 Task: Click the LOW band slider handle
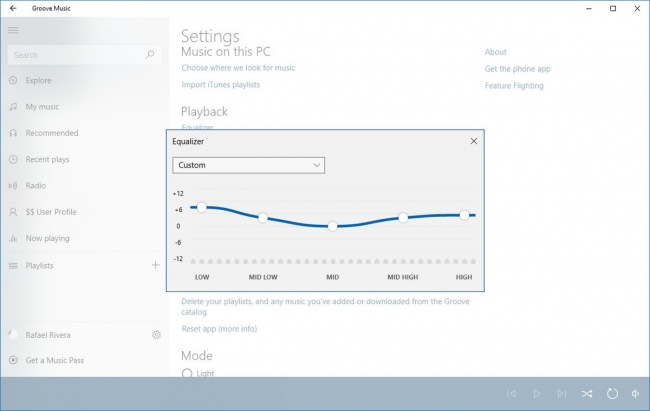(x=202, y=207)
